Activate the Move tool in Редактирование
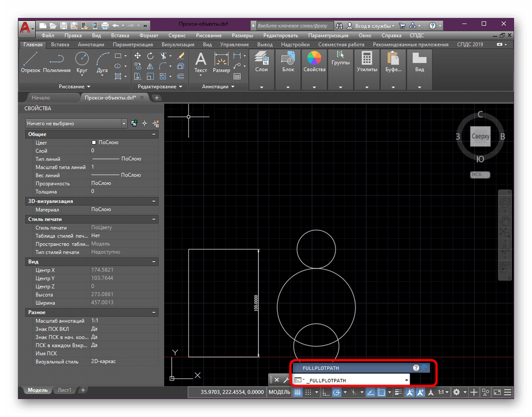The image size is (532, 417). tap(138, 56)
